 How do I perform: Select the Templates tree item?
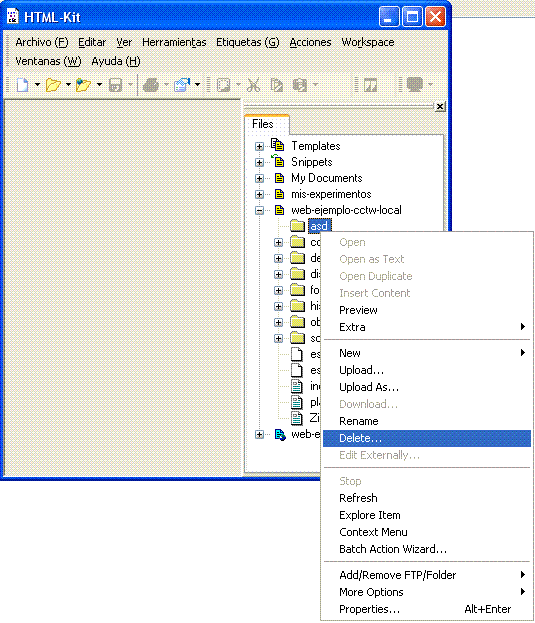[x=316, y=146]
